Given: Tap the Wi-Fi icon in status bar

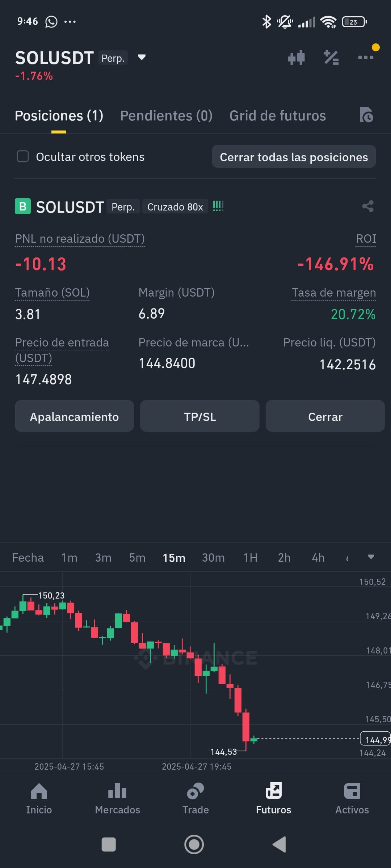Looking at the screenshot, I should click(328, 22).
